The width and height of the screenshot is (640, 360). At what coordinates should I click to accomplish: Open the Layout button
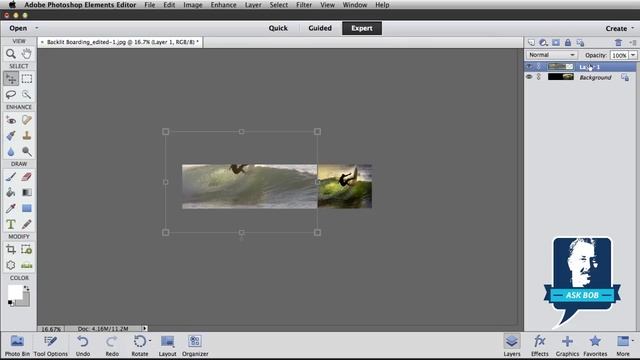point(167,345)
